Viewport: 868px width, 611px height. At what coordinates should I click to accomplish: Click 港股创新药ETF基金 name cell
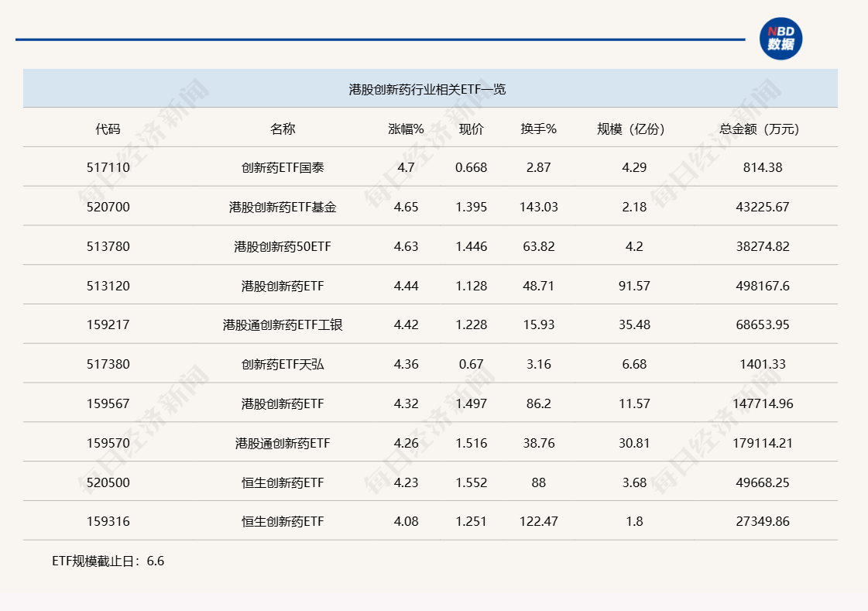283,207
